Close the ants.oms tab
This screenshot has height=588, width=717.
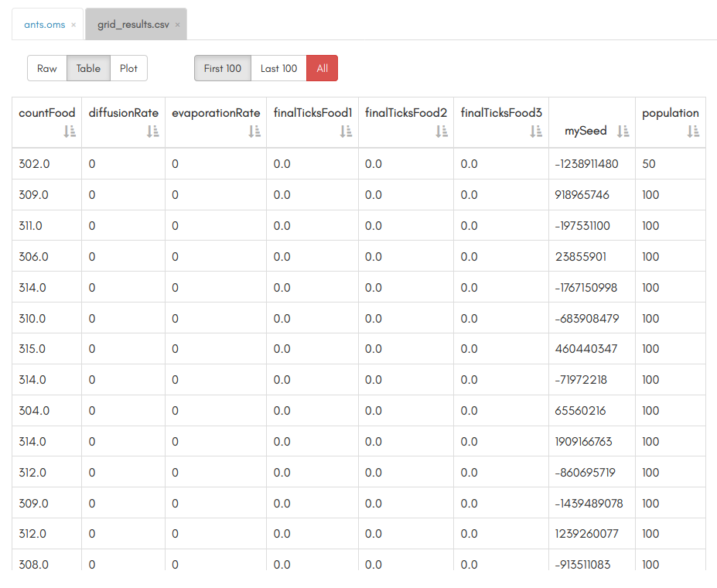pos(73,25)
